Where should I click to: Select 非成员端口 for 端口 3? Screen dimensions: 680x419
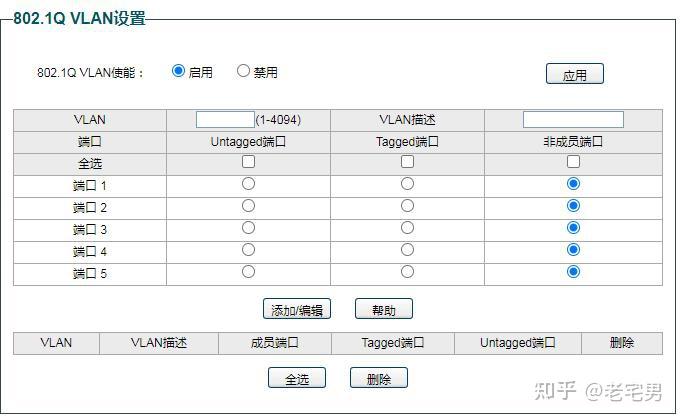(x=573, y=228)
